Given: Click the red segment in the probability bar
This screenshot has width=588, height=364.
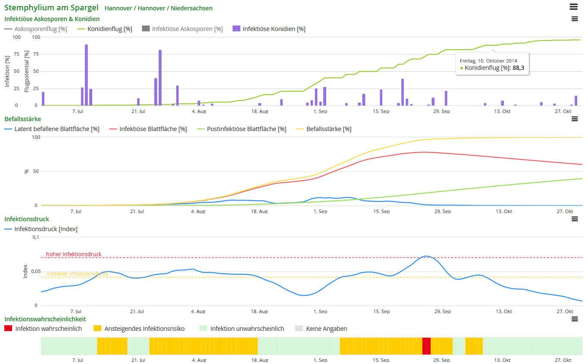Looking at the screenshot, I should (x=426, y=346).
